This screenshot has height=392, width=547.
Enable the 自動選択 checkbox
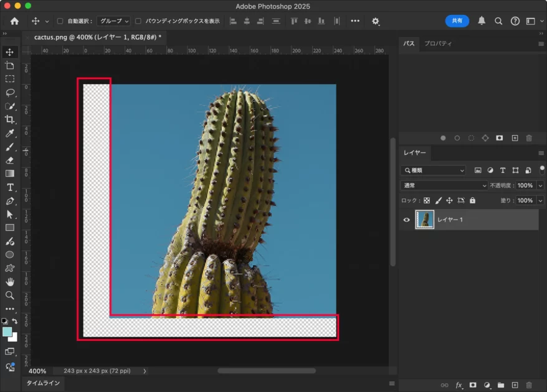click(x=60, y=21)
